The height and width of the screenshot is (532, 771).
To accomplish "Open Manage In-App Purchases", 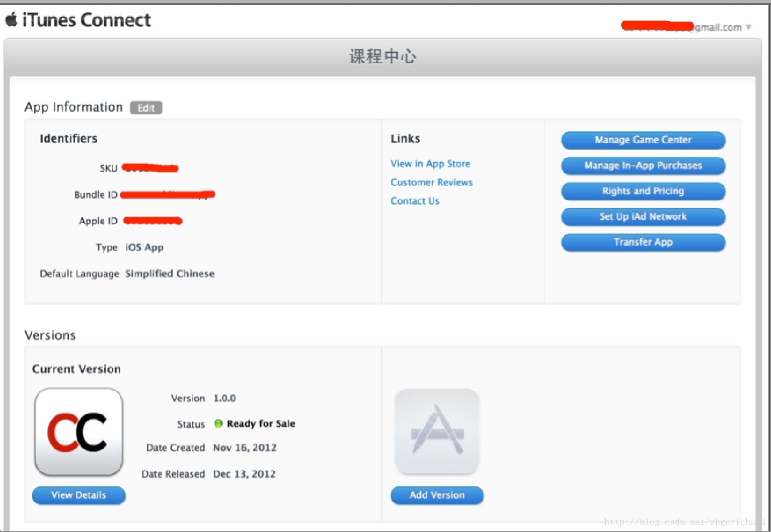I will (x=643, y=166).
